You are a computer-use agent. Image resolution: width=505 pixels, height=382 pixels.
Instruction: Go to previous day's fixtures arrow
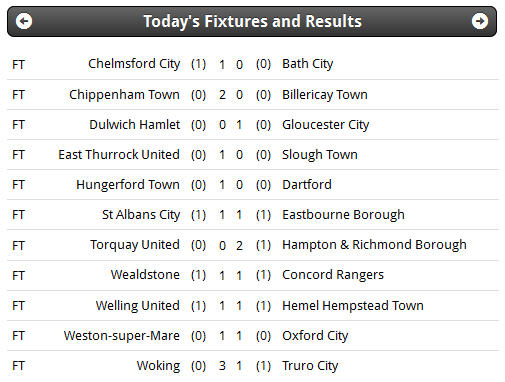pyautogui.click(x=24, y=21)
